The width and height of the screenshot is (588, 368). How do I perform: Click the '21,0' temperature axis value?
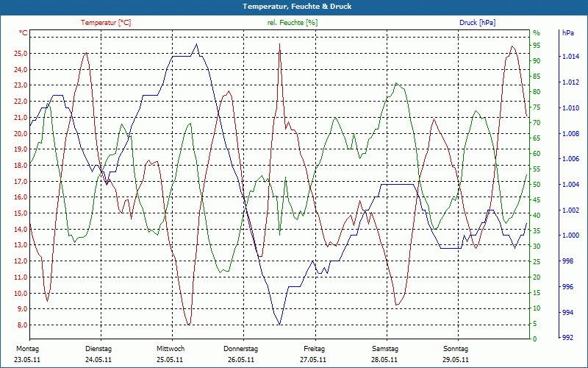[x=21, y=118]
